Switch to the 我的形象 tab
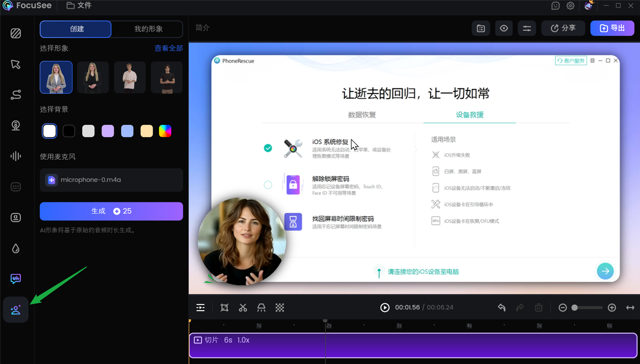The image size is (640, 364). click(147, 29)
